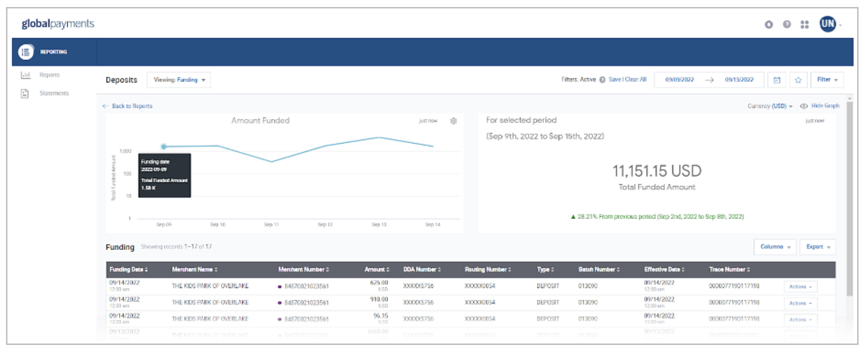Open Reports in the sidebar

(49, 75)
